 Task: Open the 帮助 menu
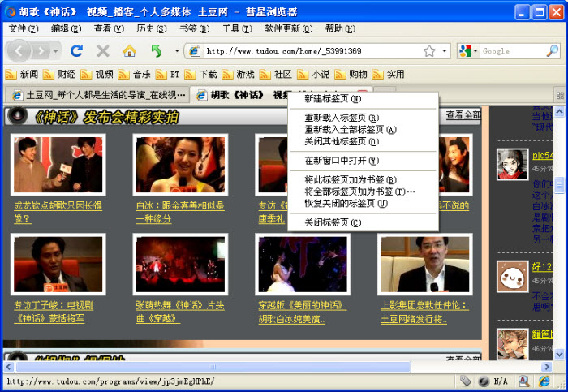click(x=340, y=28)
